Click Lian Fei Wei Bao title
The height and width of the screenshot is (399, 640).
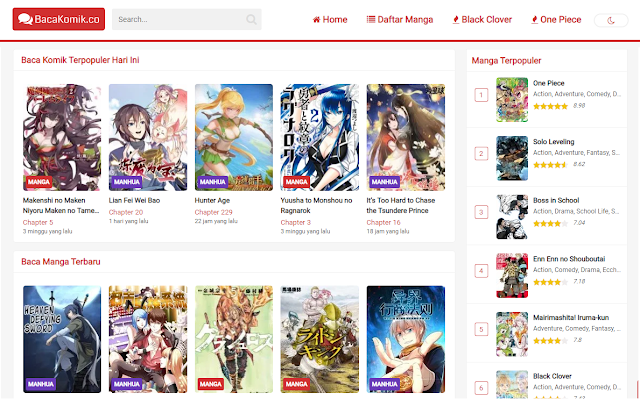pyautogui.click(x=134, y=200)
